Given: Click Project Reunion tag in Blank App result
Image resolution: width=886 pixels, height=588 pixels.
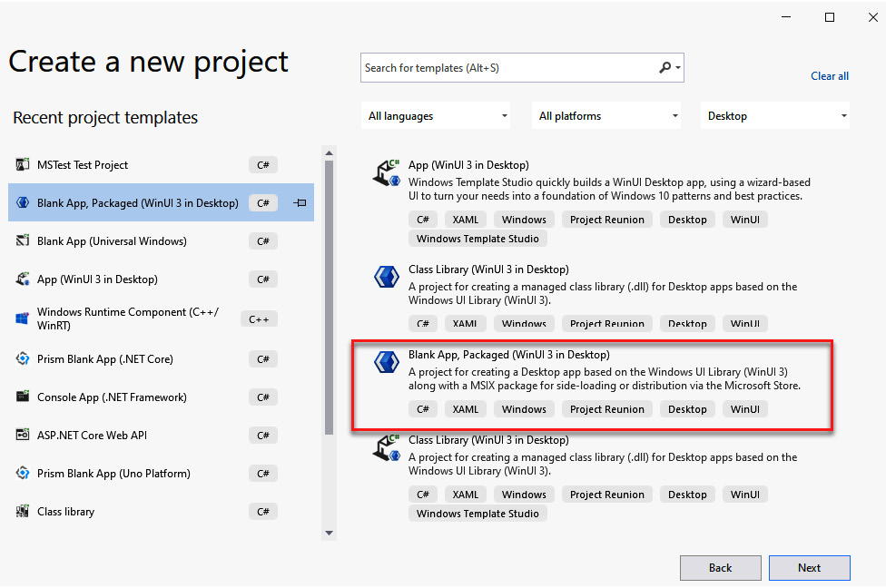Looking at the screenshot, I should (x=607, y=409).
